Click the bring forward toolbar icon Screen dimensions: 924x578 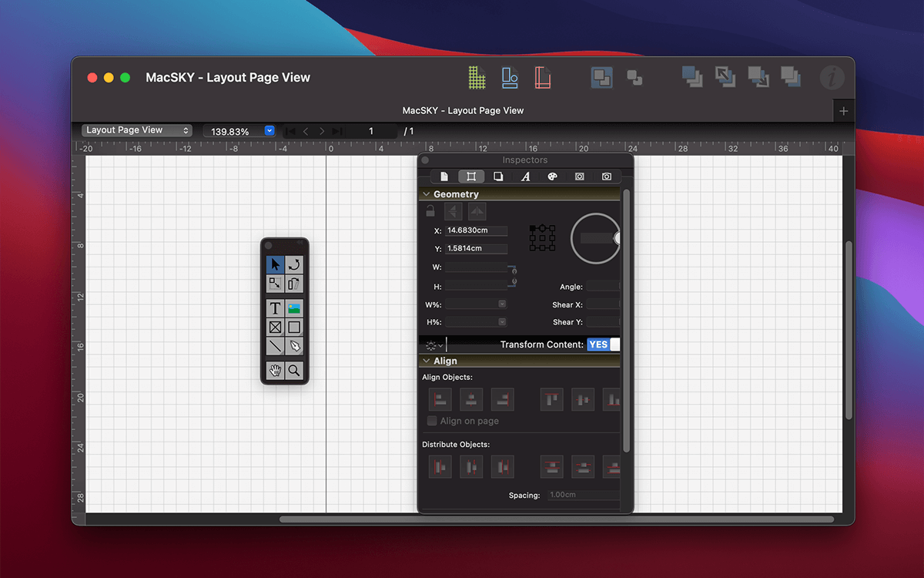pyautogui.click(x=725, y=76)
